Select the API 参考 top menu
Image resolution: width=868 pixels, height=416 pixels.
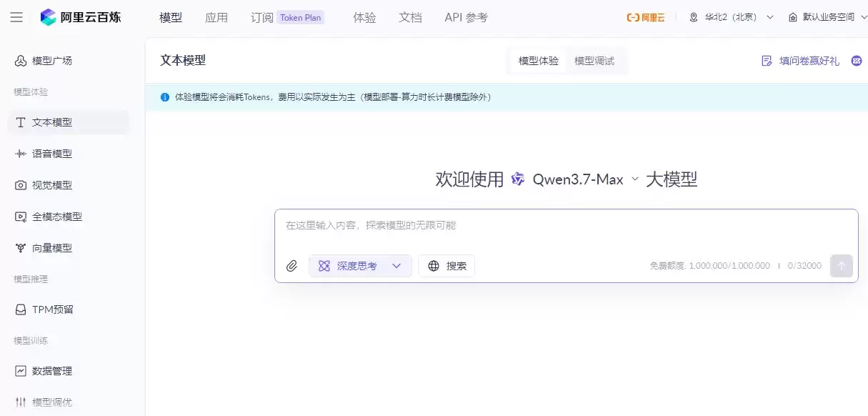tap(466, 17)
